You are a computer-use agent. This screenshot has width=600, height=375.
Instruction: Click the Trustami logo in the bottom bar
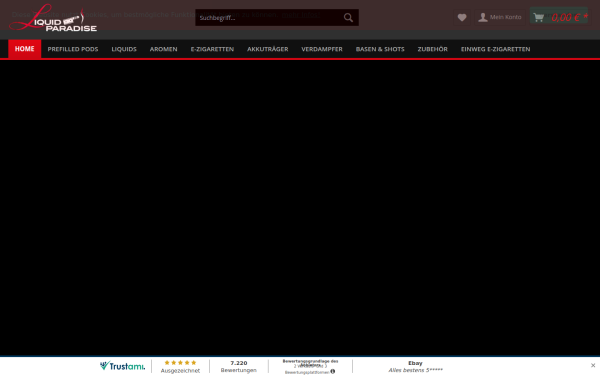122,366
